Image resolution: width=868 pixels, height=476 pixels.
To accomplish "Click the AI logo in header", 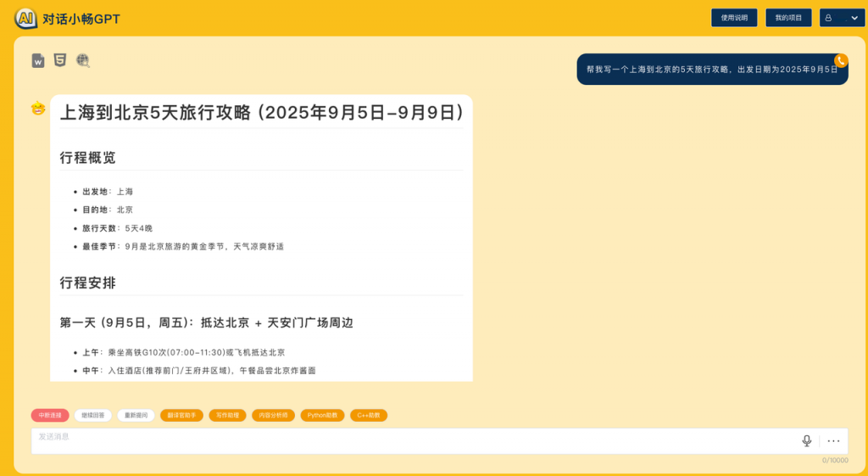I will pos(25,18).
